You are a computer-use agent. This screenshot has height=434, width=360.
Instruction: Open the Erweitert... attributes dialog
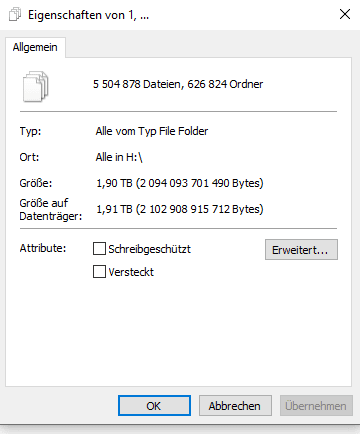pyautogui.click(x=301, y=249)
